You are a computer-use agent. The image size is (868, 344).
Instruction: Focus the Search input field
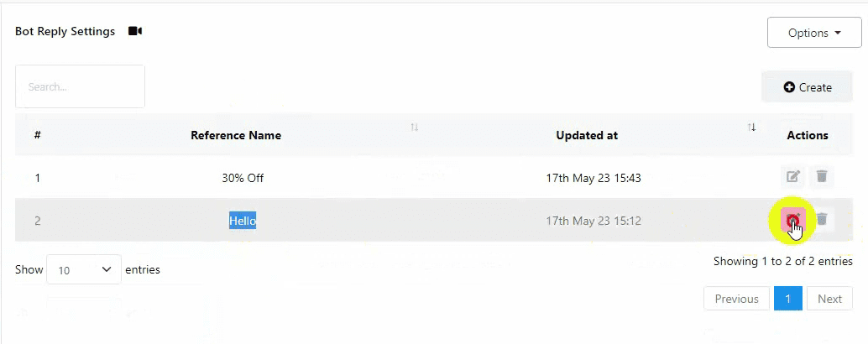[80, 86]
